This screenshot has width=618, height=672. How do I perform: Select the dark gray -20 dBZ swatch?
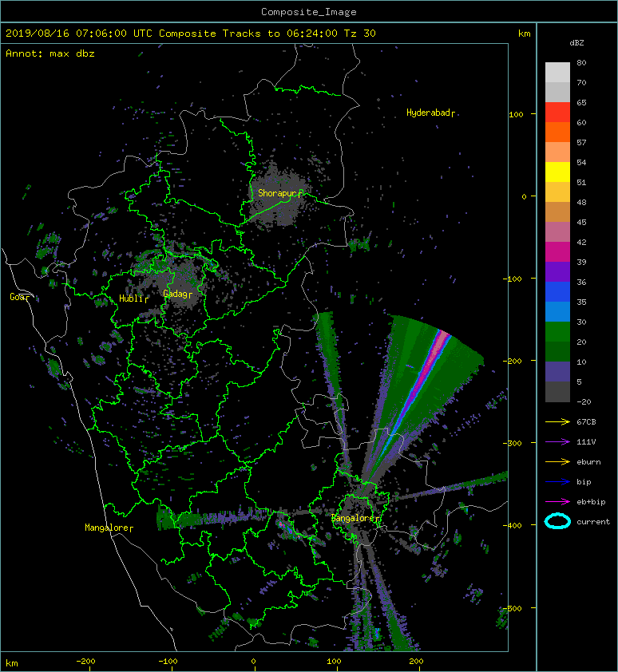pyautogui.click(x=557, y=392)
